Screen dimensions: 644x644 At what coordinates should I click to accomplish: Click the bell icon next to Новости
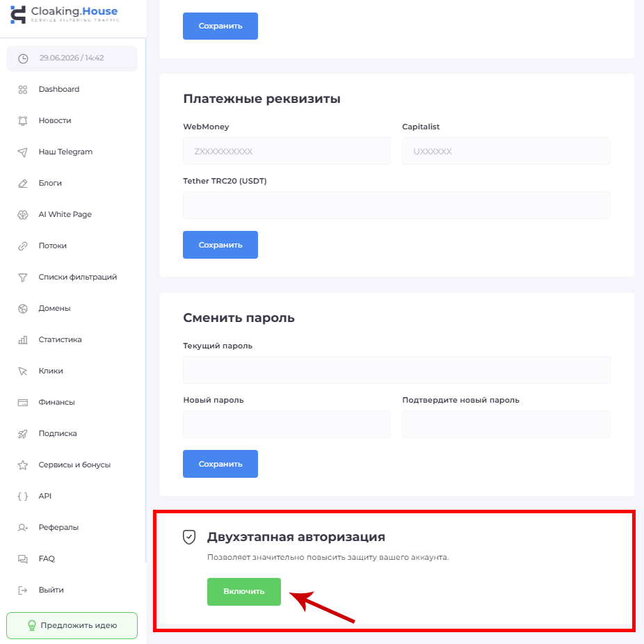22,121
